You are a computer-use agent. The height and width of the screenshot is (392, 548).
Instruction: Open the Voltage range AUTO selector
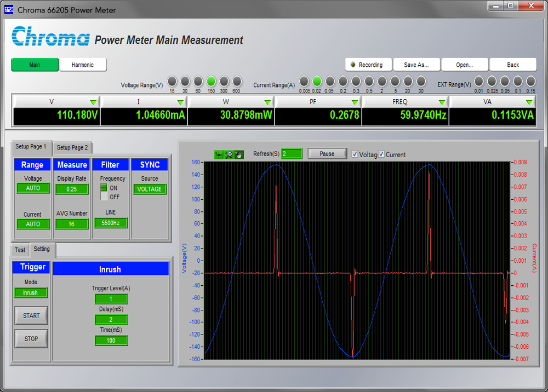tap(33, 188)
